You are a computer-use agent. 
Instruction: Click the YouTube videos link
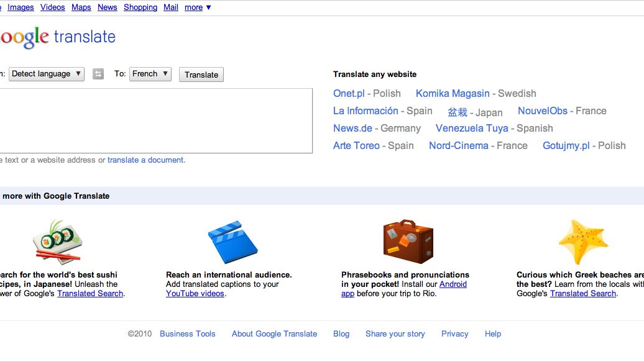pos(195,294)
